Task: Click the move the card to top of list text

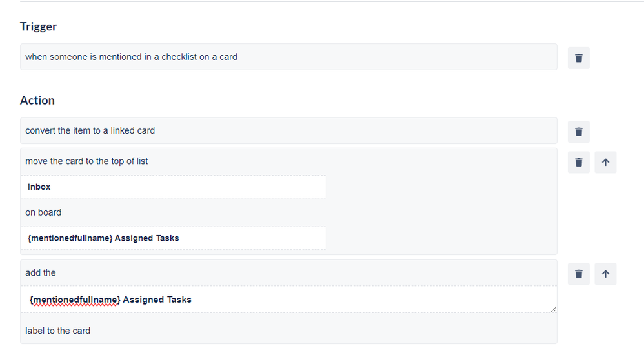Action: (x=86, y=161)
